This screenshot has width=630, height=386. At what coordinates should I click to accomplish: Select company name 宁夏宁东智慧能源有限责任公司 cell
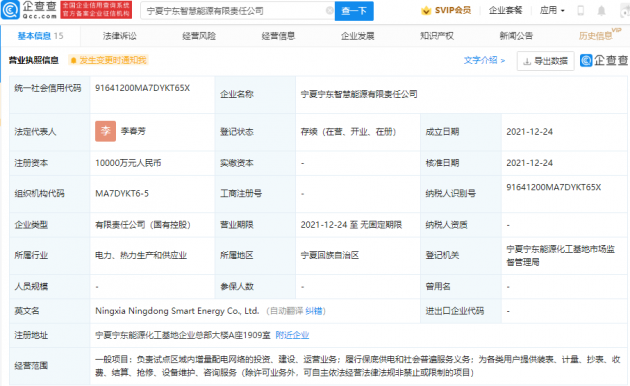(359, 94)
